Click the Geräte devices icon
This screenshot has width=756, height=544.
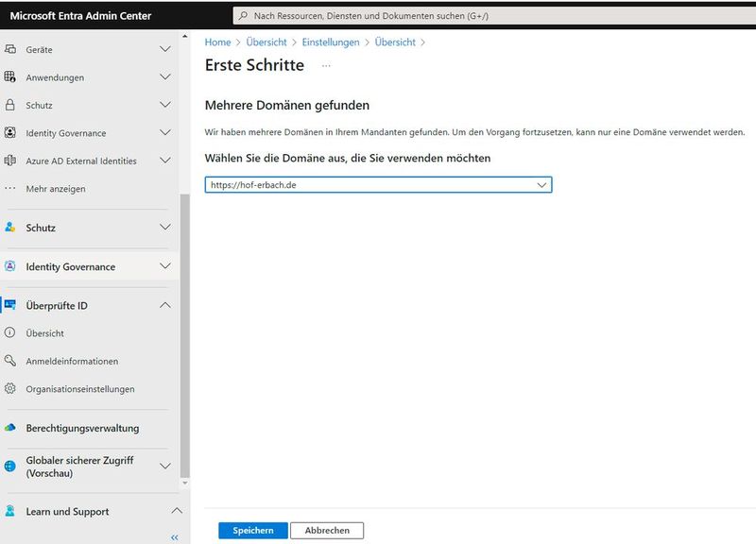[10, 49]
